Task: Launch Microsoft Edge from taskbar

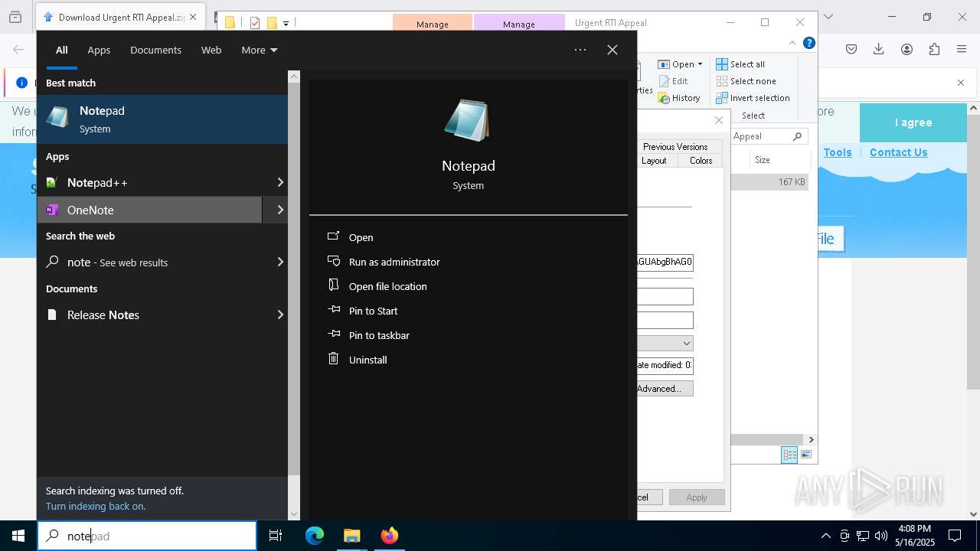Action: click(315, 536)
